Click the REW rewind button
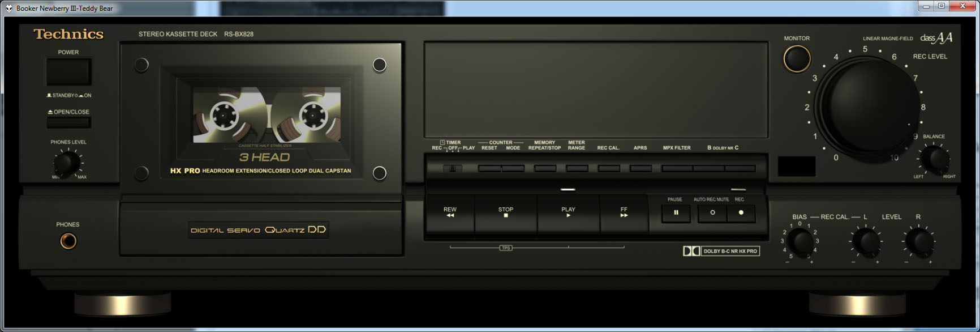This screenshot has width=980, height=332. tap(450, 213)
